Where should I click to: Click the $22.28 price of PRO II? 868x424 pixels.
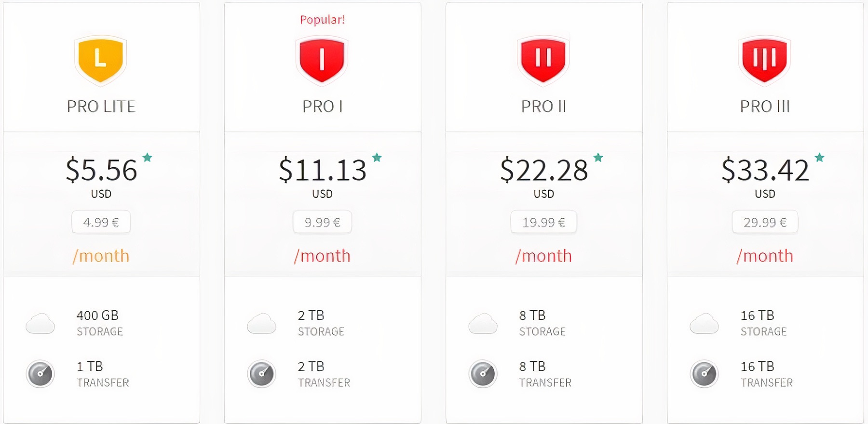[544, 170]
